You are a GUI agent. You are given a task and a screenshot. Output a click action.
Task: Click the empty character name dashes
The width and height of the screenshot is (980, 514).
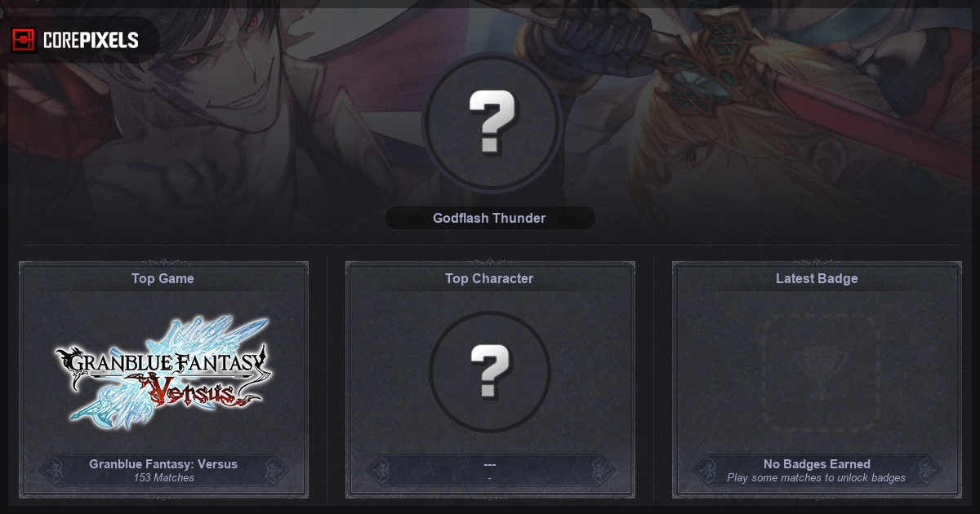click(489, 464)
